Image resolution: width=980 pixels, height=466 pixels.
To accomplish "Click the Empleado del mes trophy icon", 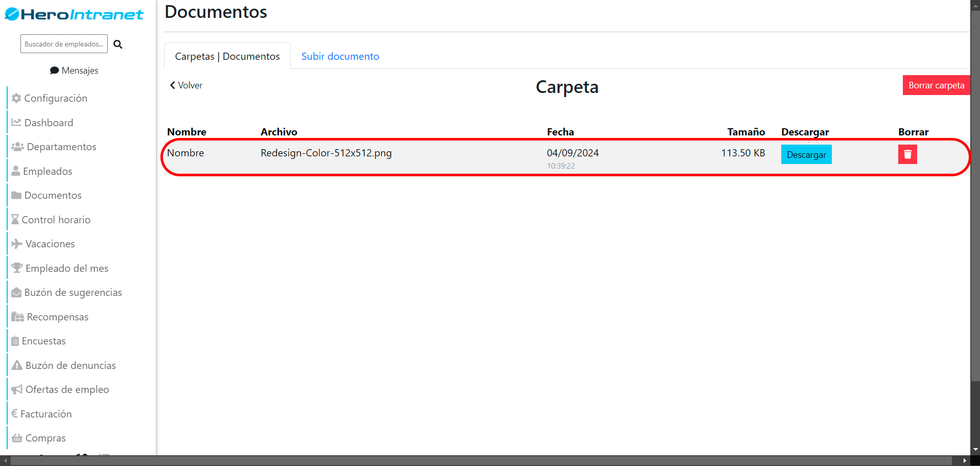I will [17, 268].
